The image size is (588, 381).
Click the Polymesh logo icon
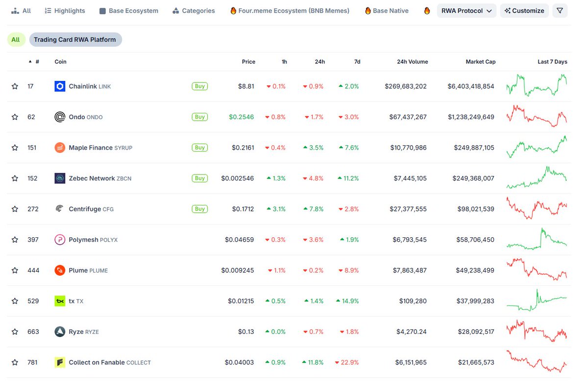60,240
